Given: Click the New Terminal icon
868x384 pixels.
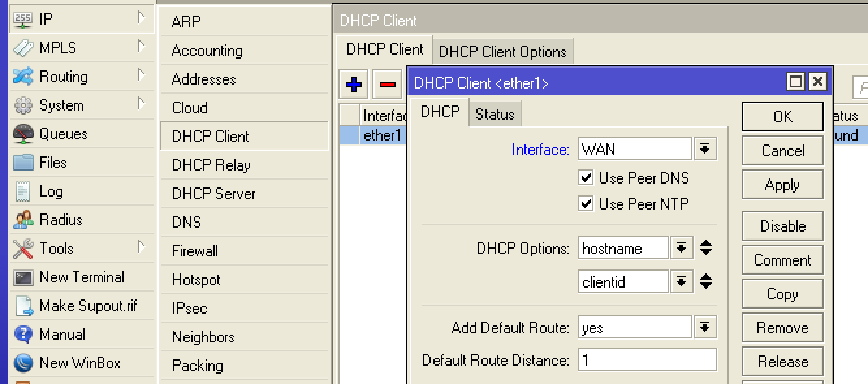Looking at the screenshot, I should (23, 277).
